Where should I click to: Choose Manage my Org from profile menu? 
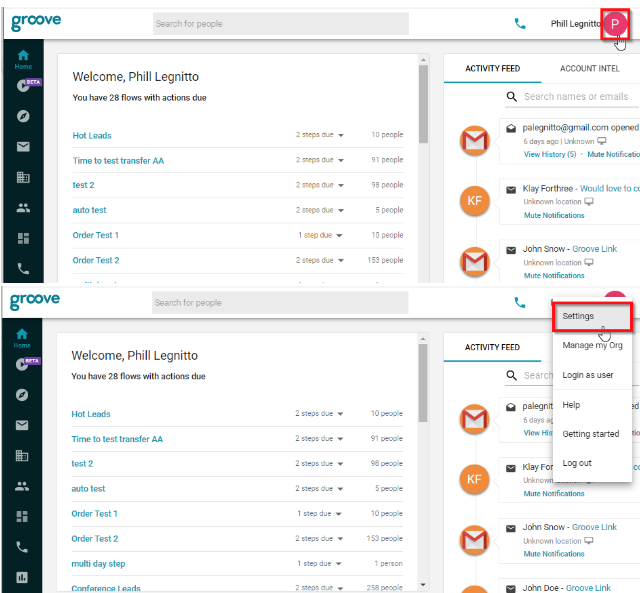click(x=592, y=345)
